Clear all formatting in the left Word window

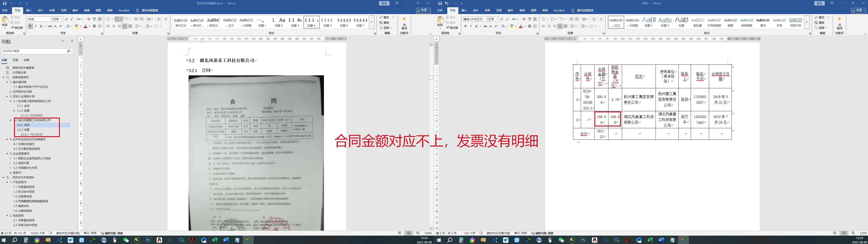[89, 19]
